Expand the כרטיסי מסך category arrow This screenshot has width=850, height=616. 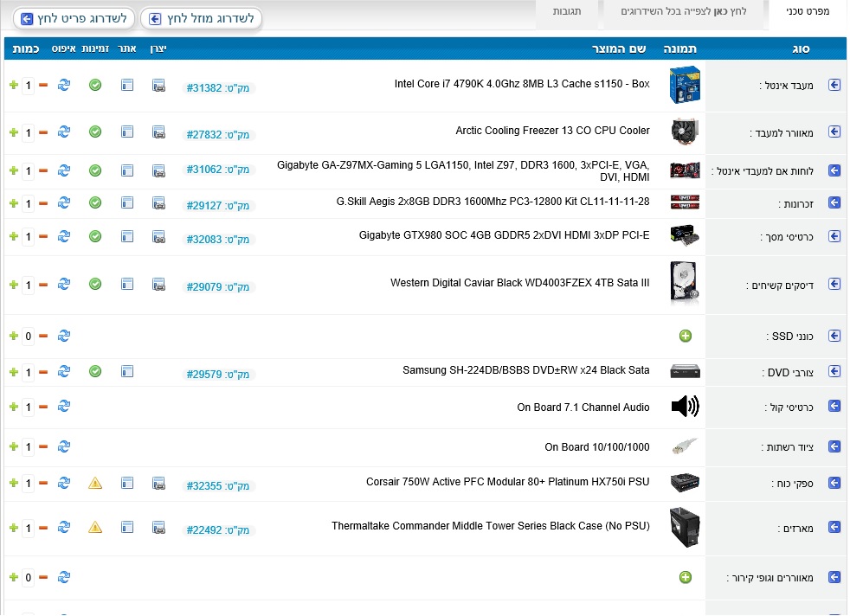(x=834, y=236)
